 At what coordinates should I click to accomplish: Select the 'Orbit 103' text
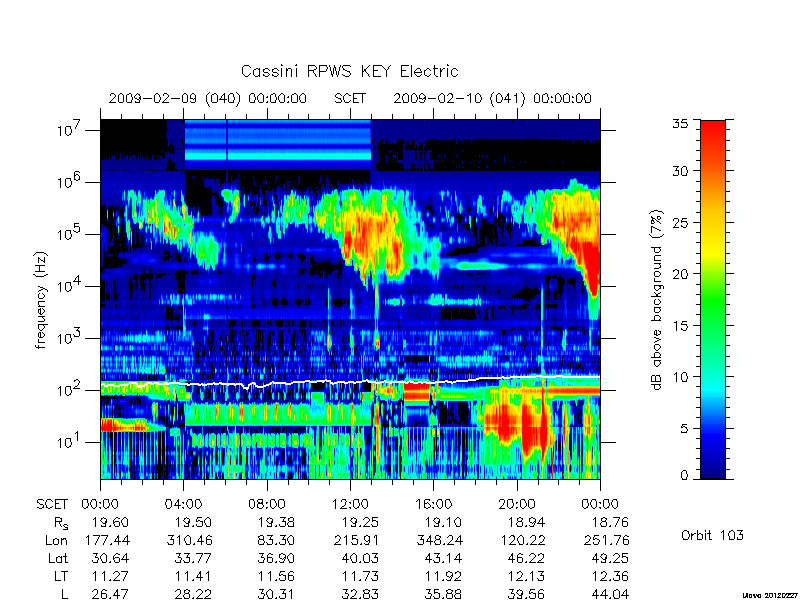coord(712,536)
